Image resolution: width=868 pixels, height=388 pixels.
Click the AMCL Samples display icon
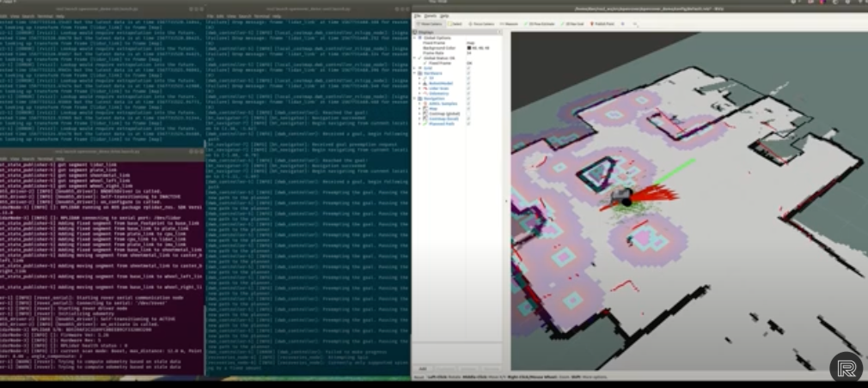click(425, 103)
